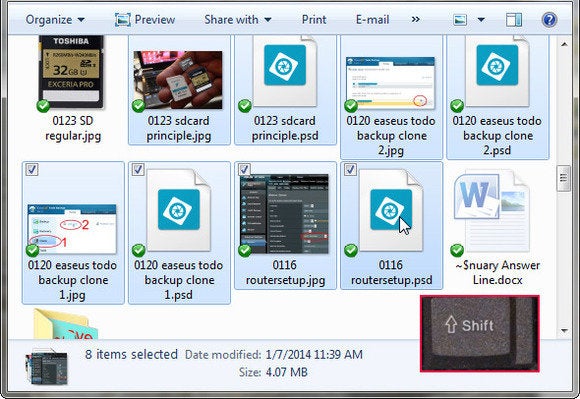Select the ~$nuary Answer Line.docx Word icon
The width and height of the screenshot is (580, 399).
pos(491,211)
